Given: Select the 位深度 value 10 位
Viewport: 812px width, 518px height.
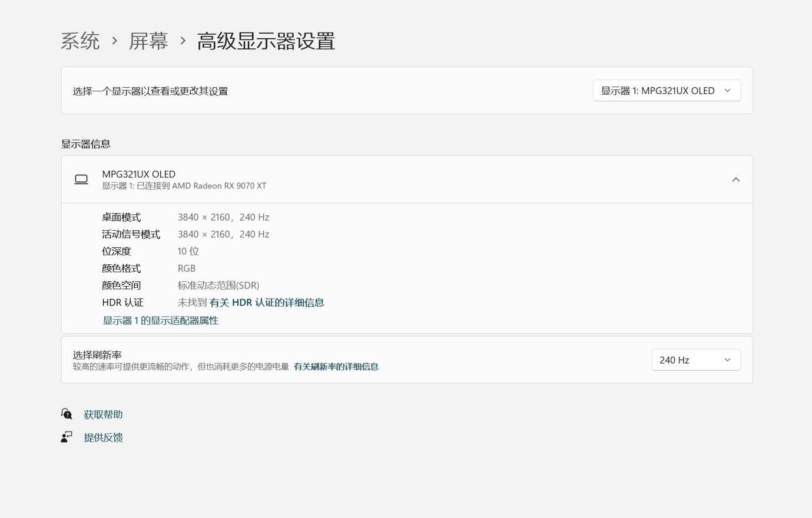Looking at the screenshot, I should point(188,251).
